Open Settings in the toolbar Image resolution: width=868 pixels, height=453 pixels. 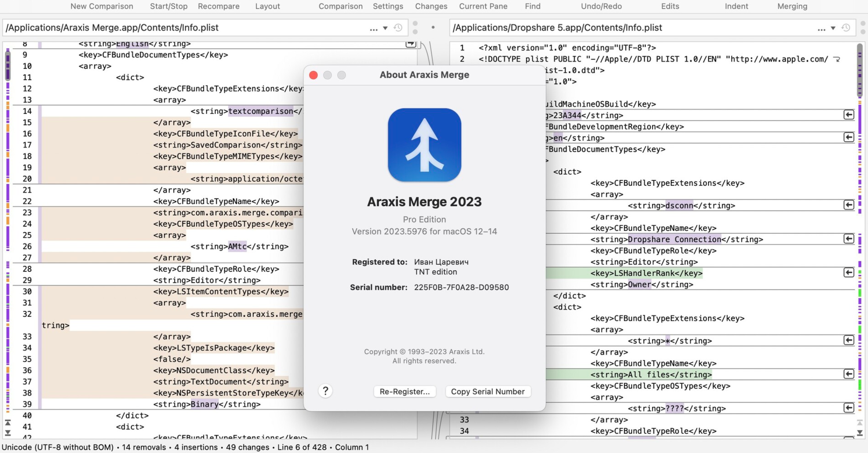coord(388,6)
